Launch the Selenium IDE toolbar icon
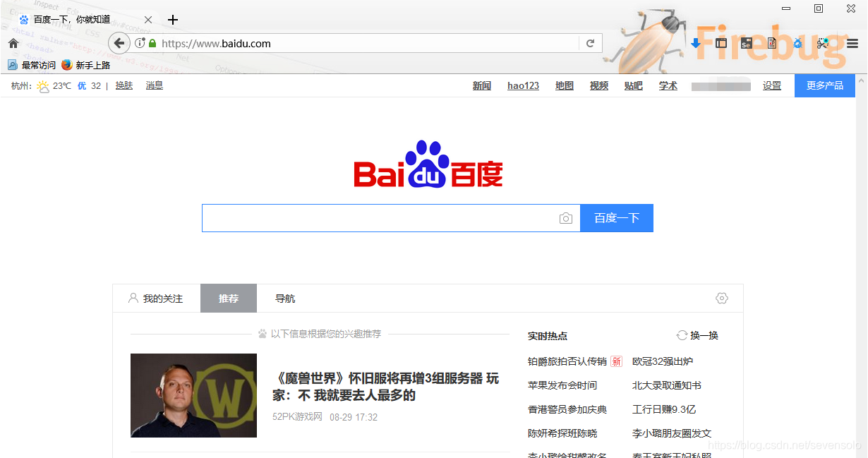 tap(747, 43)
